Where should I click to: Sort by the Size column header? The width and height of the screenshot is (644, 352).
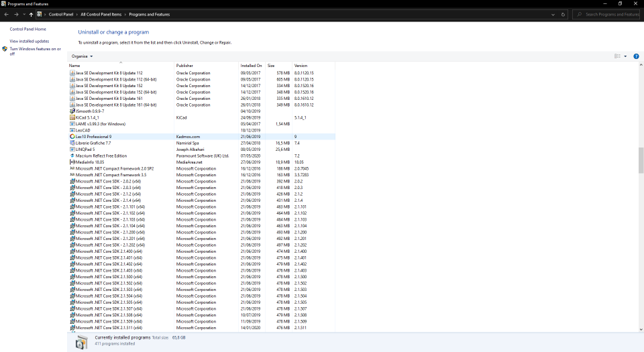[278, 66]
